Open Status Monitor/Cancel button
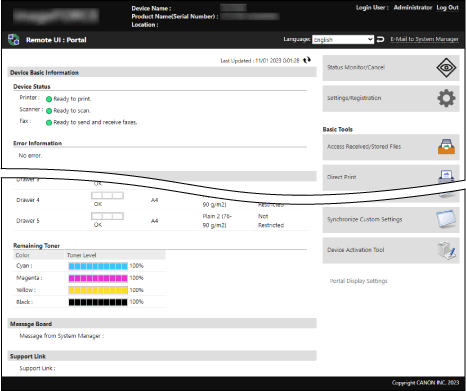This screenshot has height=391, width=466. (391, 68)
